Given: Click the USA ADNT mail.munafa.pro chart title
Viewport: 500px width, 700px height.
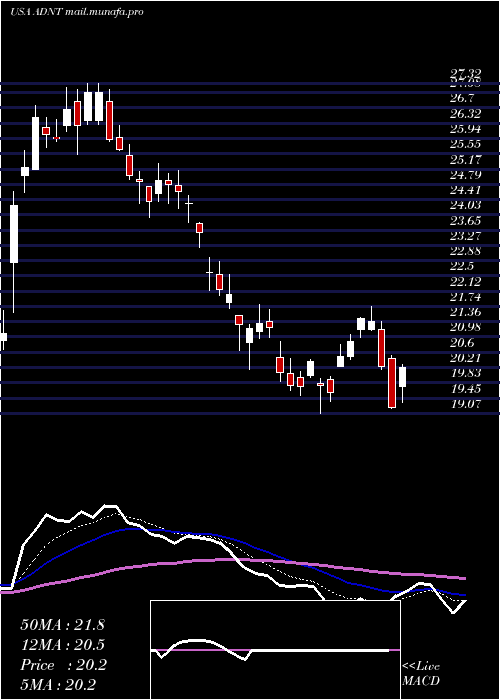Looking at the screenshot, I should (77, 12).
